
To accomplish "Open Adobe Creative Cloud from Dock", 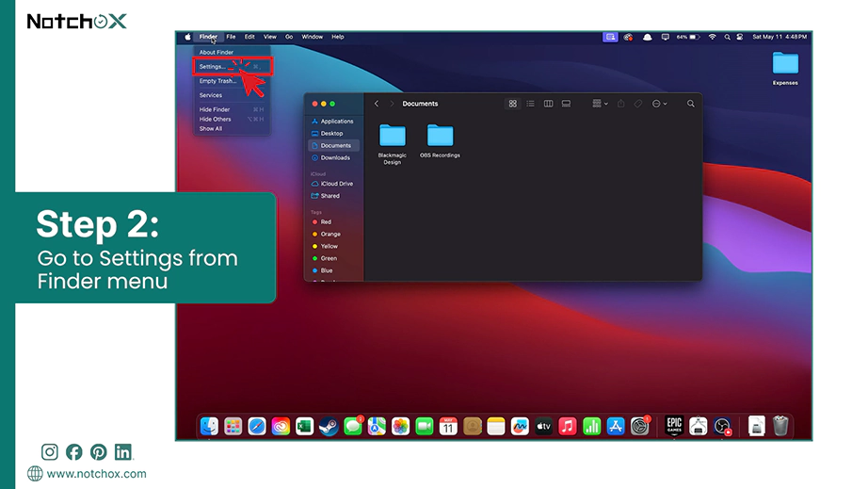I will pos(281,426).
